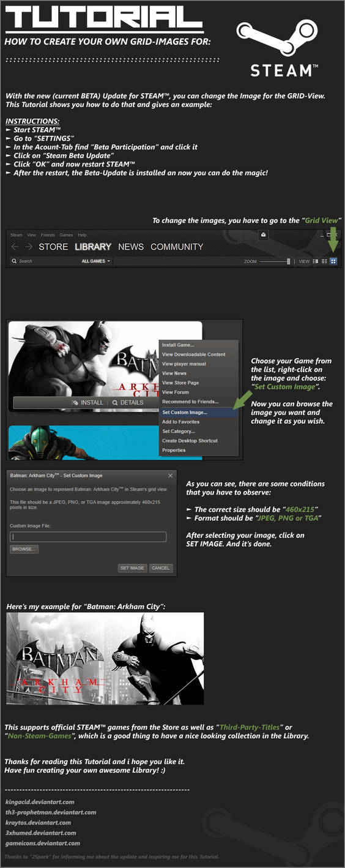
Task: Click the forward arrow in Steam navigation
Action: [x=29, y=247]
